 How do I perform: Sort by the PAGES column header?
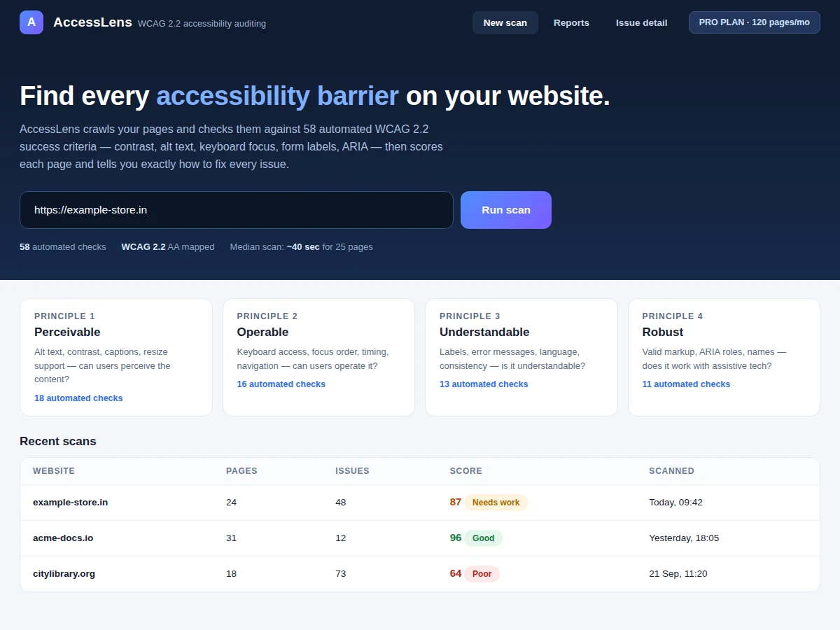[x=241, y=471]
